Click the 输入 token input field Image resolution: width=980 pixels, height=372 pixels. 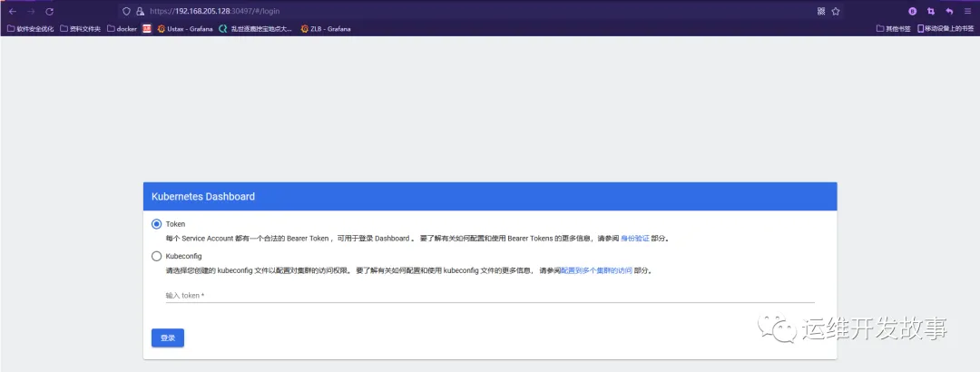(490, 295)
